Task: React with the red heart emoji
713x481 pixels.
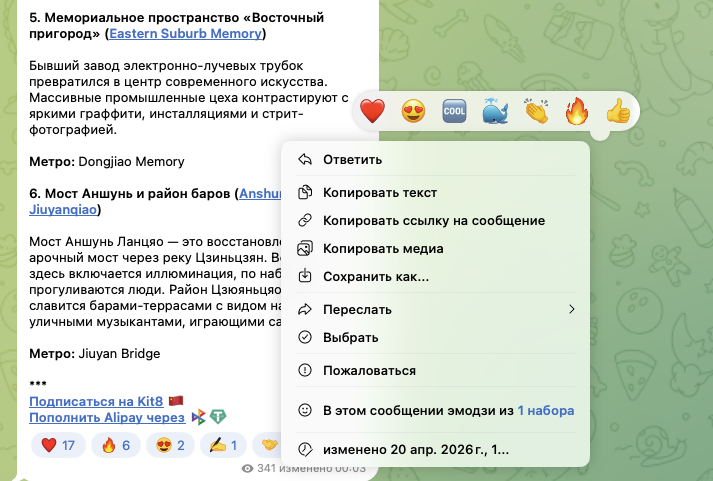Action: [372, 112]
